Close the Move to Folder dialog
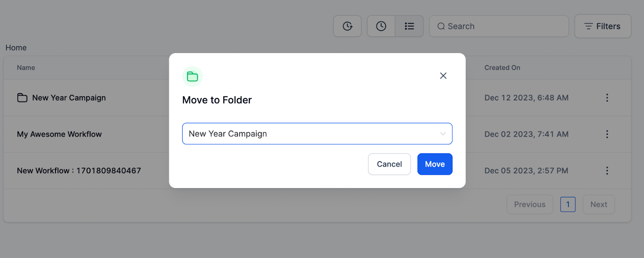This screenshot has height=258, width=644. tap(443, 76)
